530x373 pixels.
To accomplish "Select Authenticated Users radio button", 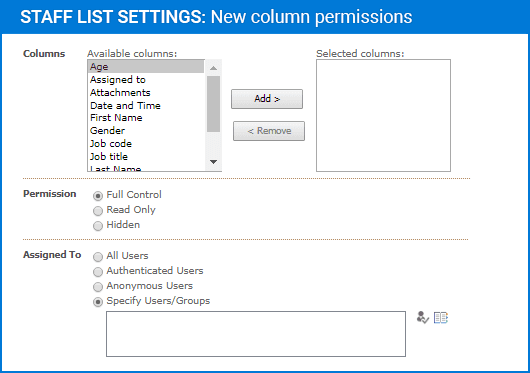I will click(x=98, y=272).
